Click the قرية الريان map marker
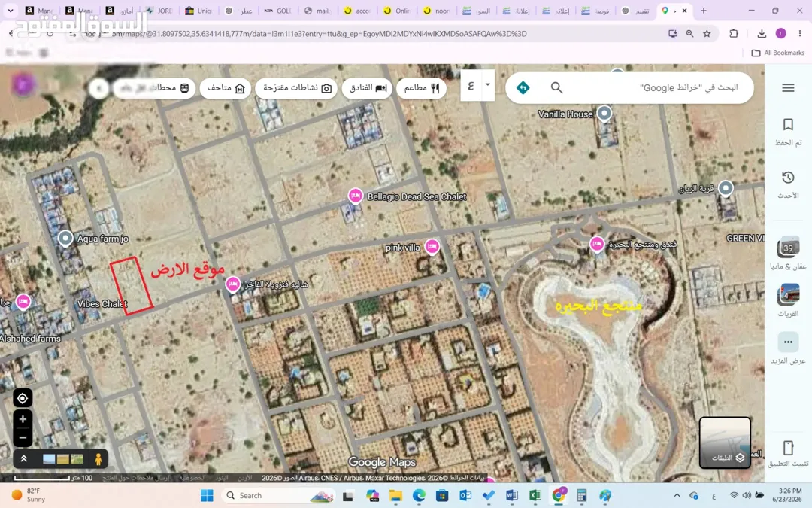 point(726,187)
